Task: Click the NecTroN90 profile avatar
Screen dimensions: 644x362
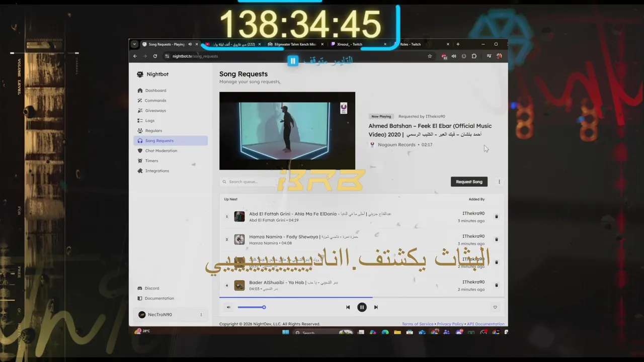Action: coord(142,315)
